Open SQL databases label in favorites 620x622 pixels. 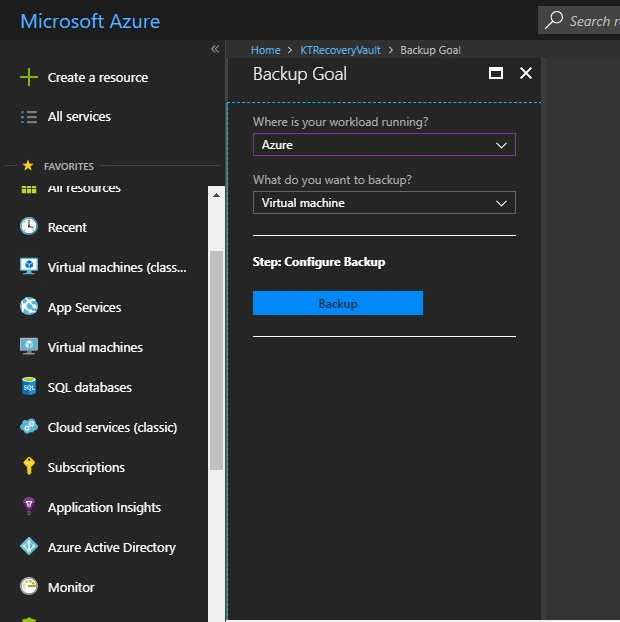point(90,388)
